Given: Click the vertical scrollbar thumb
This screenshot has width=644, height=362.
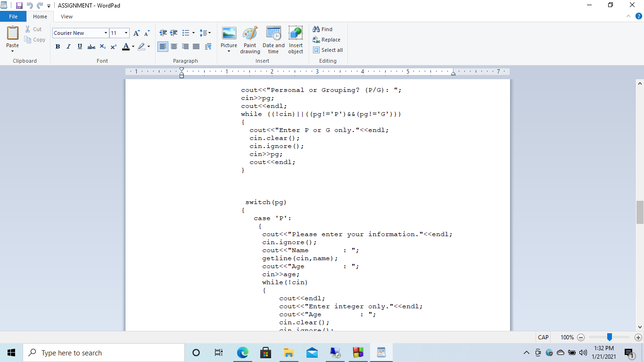Looking at the screenshot, I should tap(640, 213).
